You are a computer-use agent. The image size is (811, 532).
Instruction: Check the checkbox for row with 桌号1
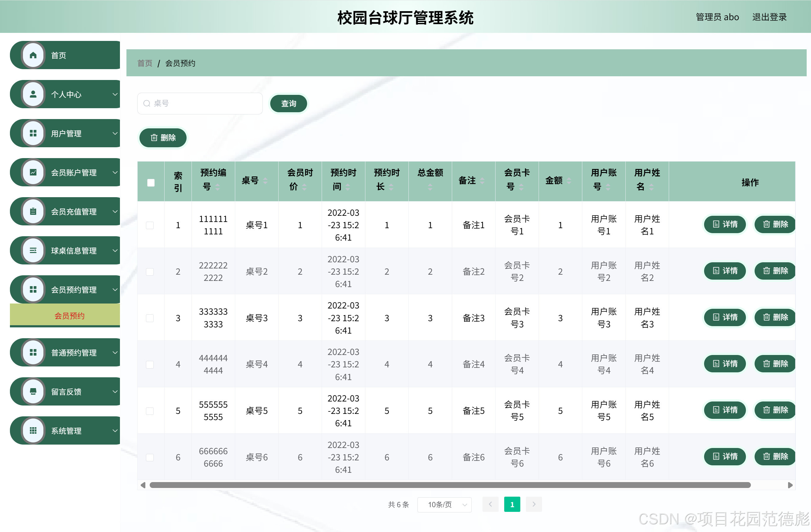pos(149,225)
